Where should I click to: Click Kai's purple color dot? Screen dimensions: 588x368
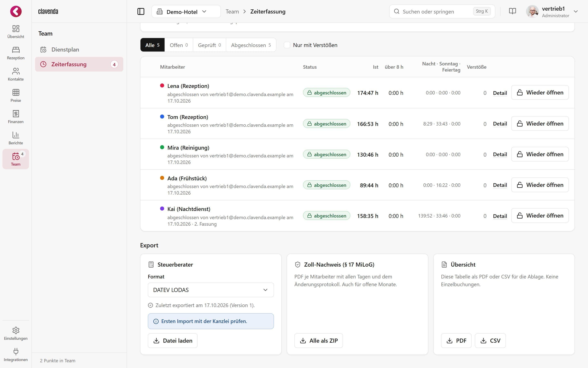[x=162, y=209]
